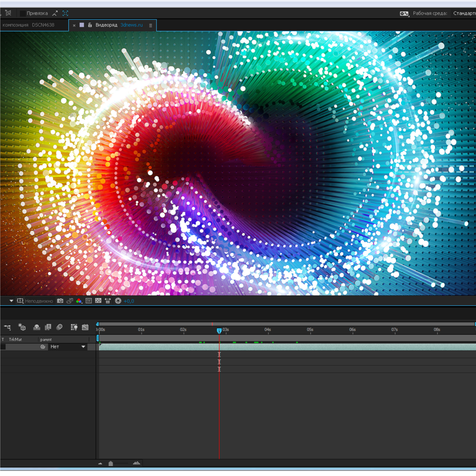Image resolution: width=476 pixels, height=476 pixels.
Task: Click the reset exposure aperture icon
Action: (118, 301)
